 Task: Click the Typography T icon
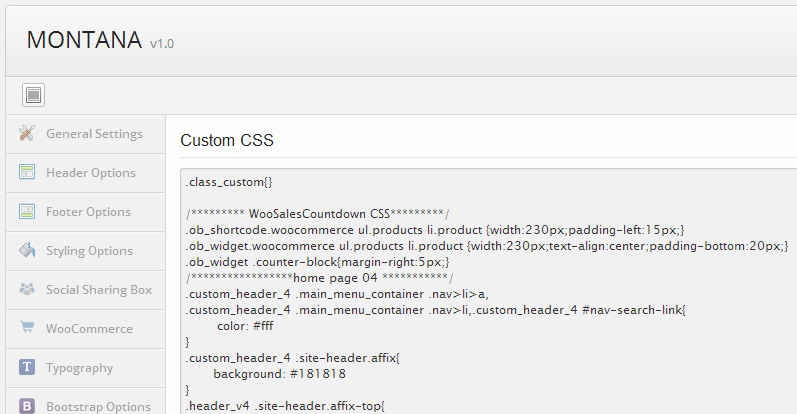pyautogui.click(x=27, y=368)
